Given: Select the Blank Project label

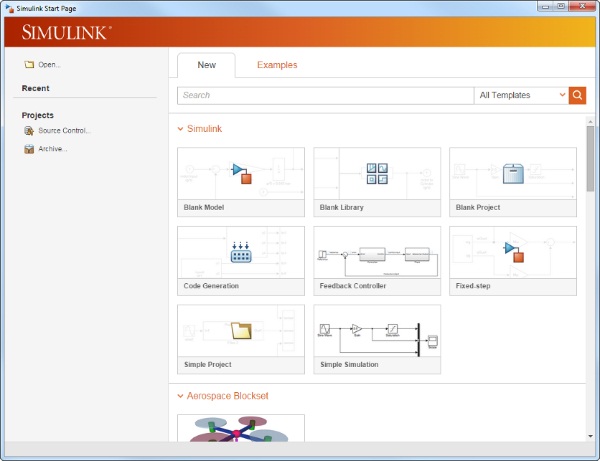Looking at the screenshot, I should click(478, 207).
